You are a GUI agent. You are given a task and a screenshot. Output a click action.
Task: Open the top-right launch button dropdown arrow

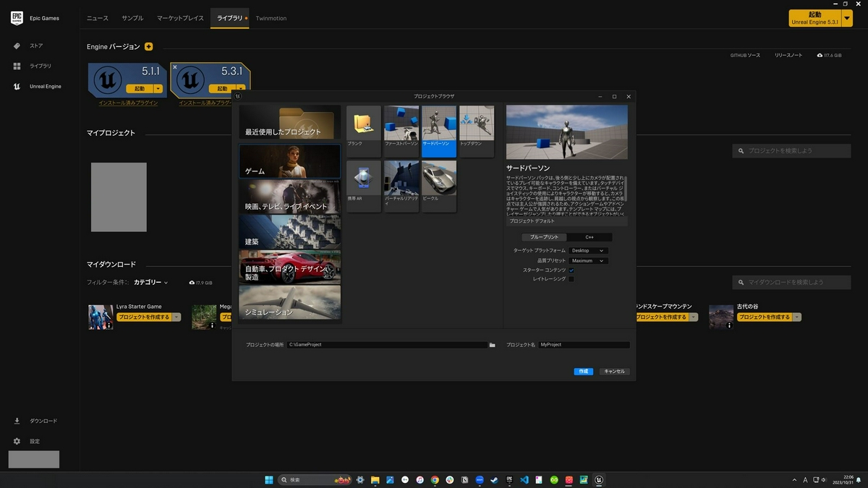coord(848,18)
